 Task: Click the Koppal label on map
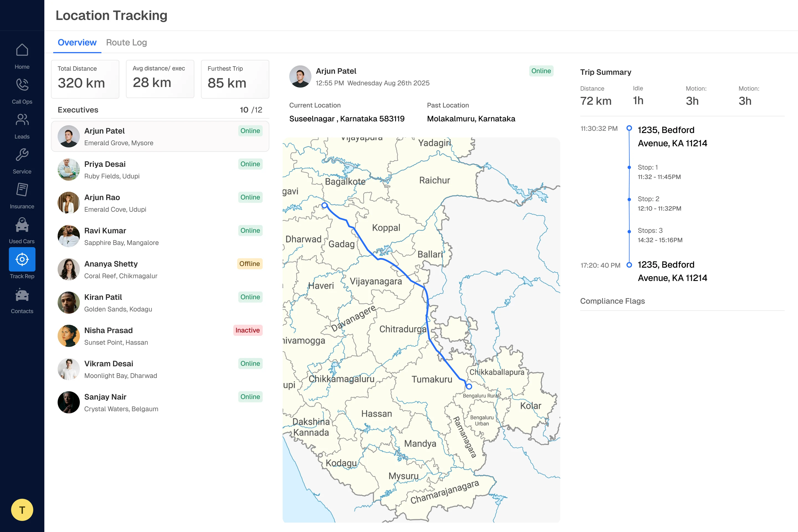pos(386,227)
